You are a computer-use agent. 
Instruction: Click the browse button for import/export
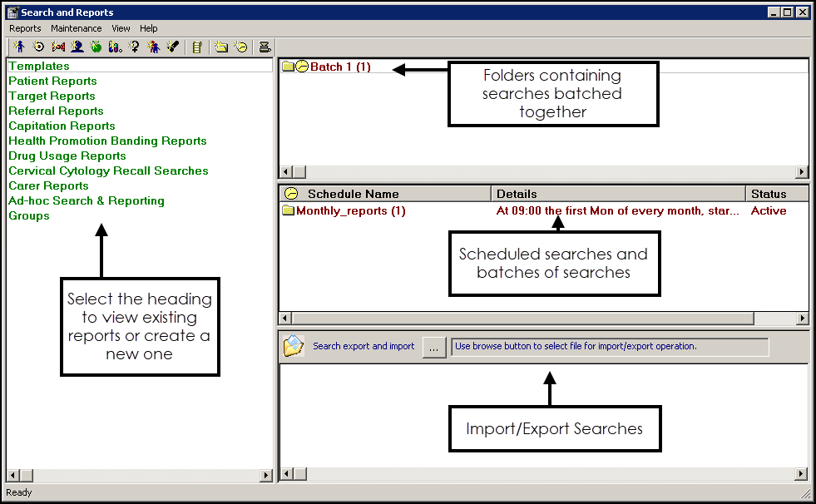pos(434,347)
